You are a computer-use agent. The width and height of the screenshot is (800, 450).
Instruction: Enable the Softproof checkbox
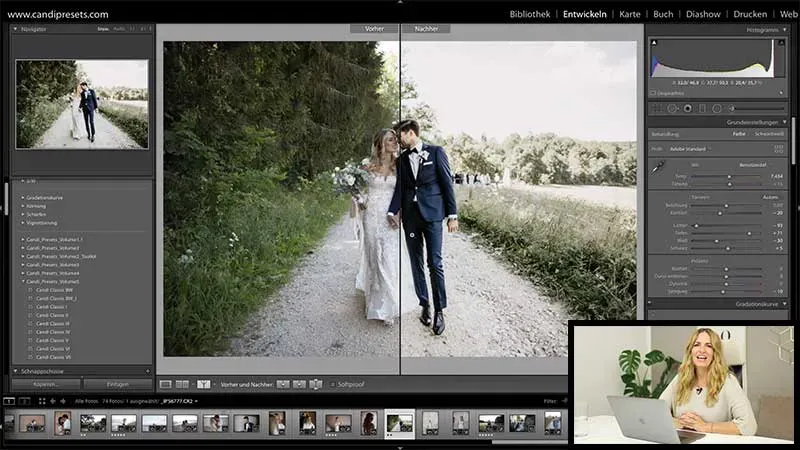click(x=332, y=384)
